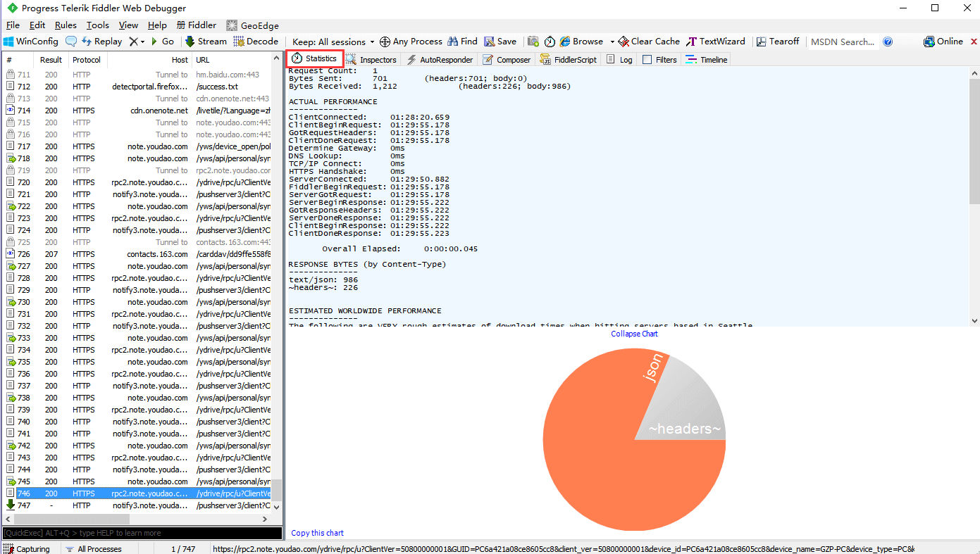Switch to the Inspectors tab

[x=371, y=60]
